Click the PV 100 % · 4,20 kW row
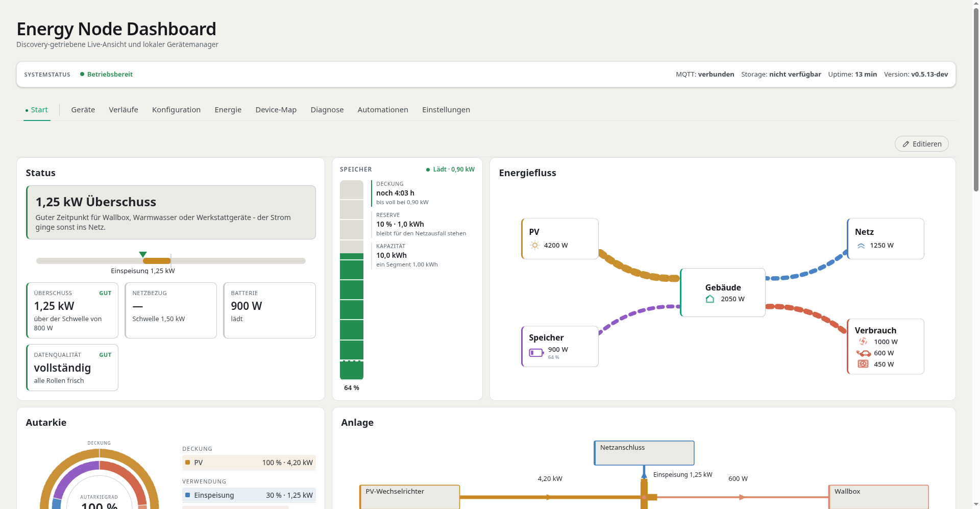Image resolution: width=980 pixels, height=509 pixels. 249,463
